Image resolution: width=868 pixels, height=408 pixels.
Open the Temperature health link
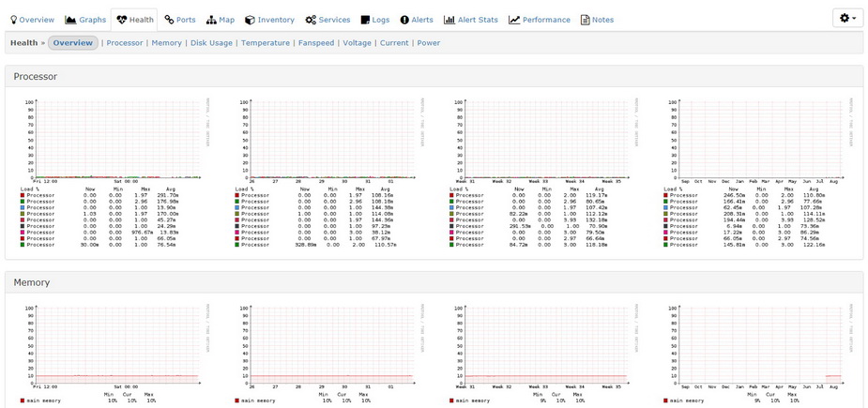coord(266,43)
